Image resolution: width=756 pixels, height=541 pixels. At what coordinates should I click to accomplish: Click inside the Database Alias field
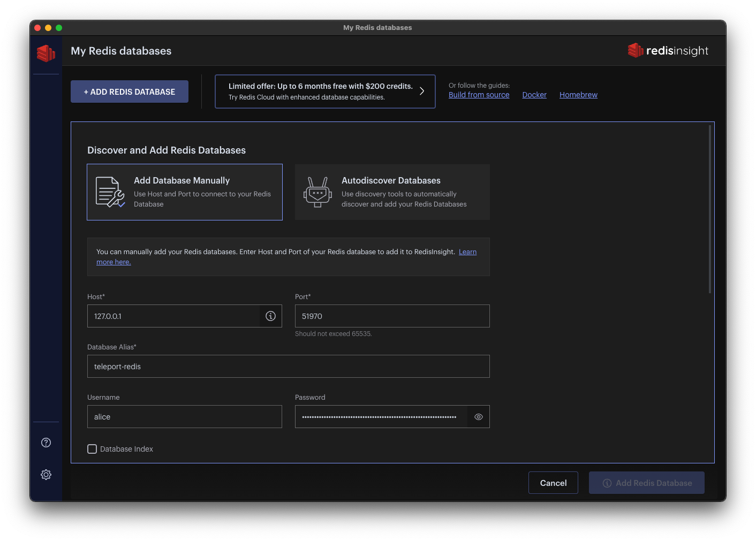(x=288, y=366)
